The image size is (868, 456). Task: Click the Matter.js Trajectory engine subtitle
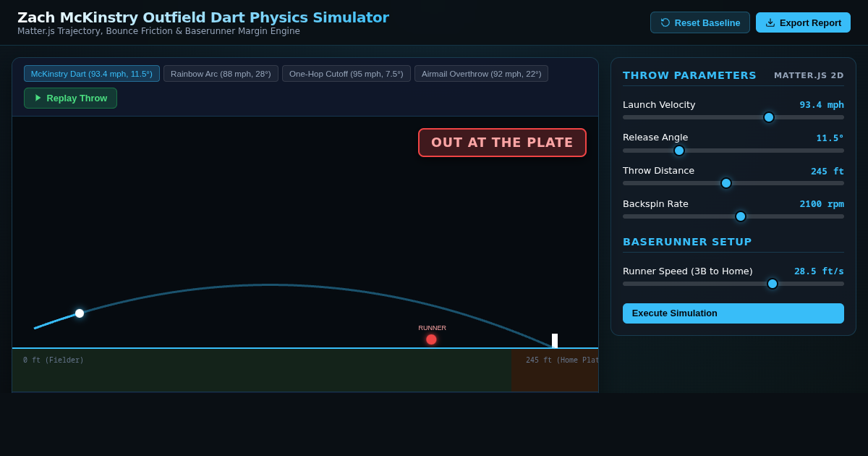tap(158, 31)
